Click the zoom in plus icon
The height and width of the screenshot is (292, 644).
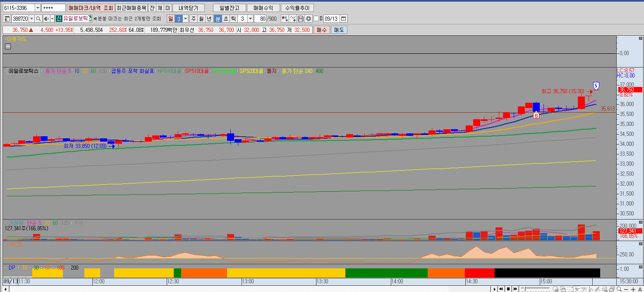(x=633, y=289)
